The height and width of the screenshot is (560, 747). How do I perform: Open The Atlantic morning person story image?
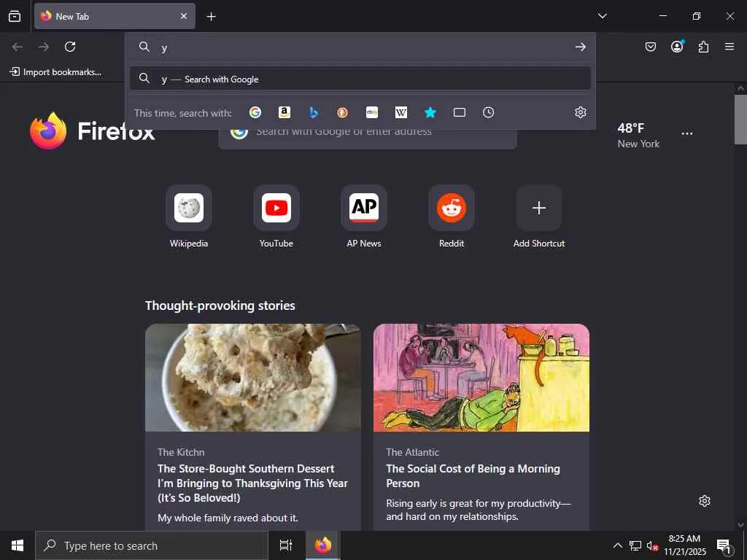[x=481, y=378]
